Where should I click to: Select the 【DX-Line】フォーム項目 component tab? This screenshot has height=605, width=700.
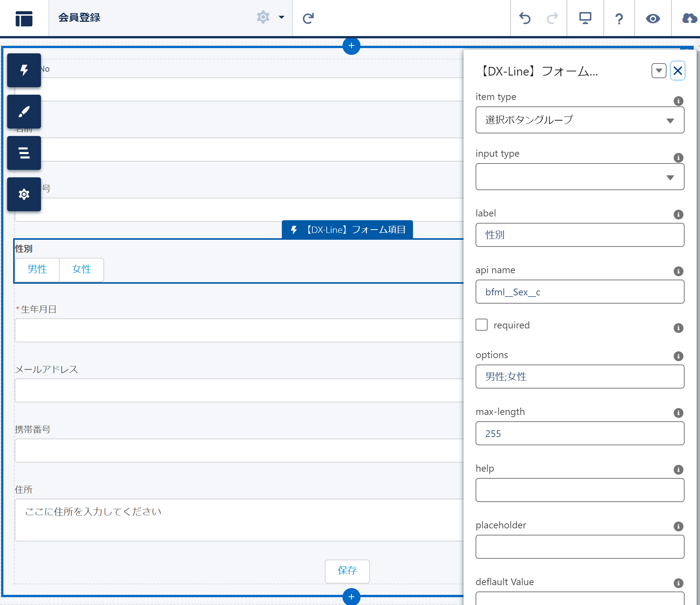pyautogui.click(x=347, y=230)
